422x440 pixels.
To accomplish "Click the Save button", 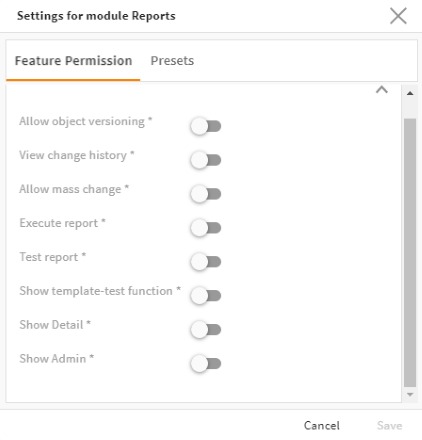I will [x=389, y=426].
